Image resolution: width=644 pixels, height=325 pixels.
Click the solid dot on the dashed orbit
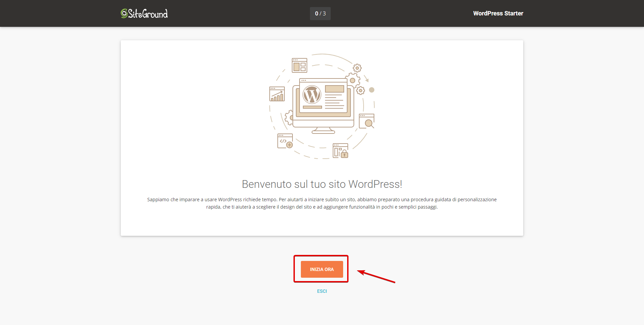pos(372,90)
